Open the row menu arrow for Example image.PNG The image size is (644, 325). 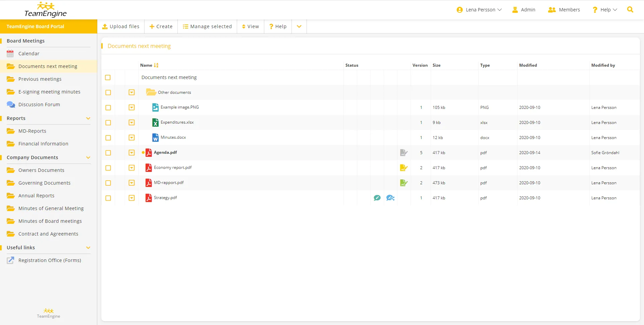(131, 108)
